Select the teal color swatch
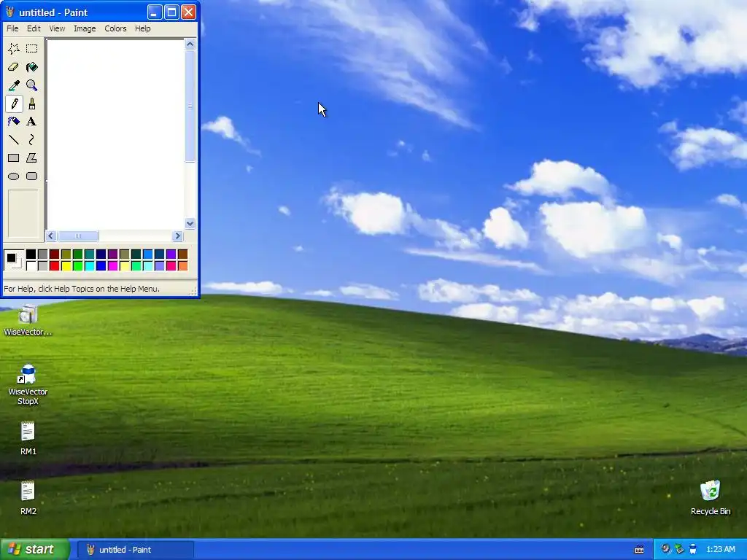 (90, 254)
